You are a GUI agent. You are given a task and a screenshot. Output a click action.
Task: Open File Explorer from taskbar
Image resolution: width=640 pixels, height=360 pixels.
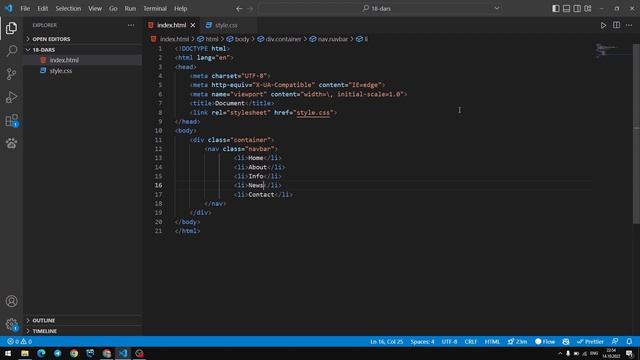[x=25, y=353]
